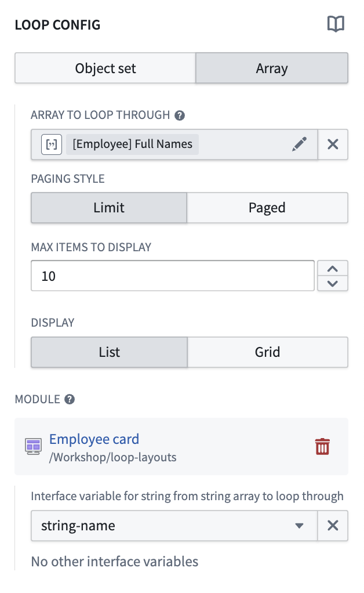This screenshot has width=364, height=593.
Task: Click the Display section label
Action: click(53, 323)
